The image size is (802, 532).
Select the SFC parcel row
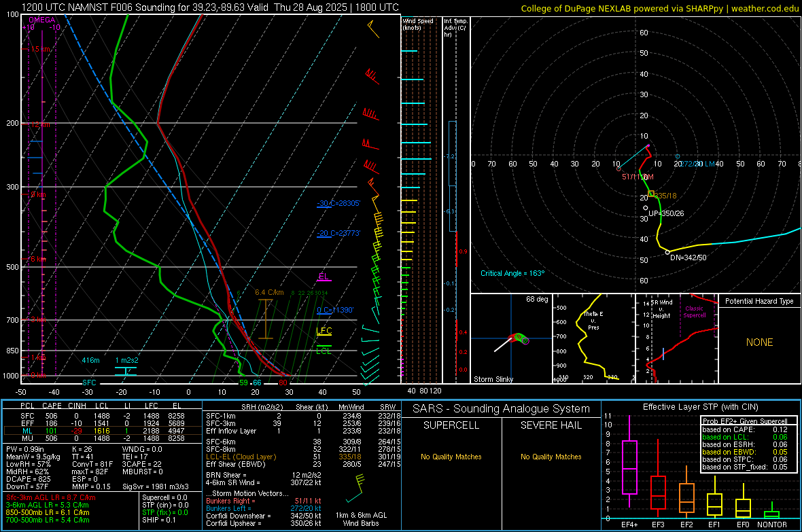click(x=103, y=416)
